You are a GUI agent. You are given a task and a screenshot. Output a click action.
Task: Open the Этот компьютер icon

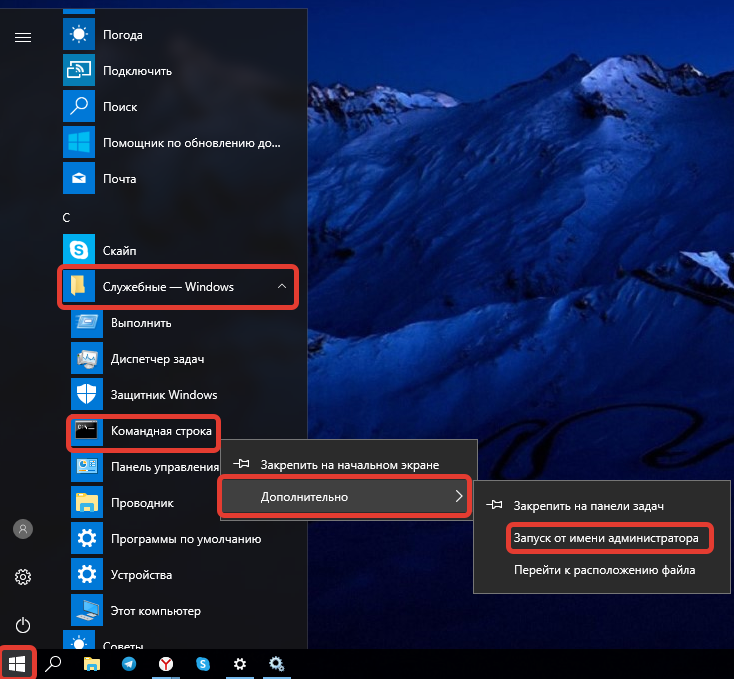[x=87, y=611]
